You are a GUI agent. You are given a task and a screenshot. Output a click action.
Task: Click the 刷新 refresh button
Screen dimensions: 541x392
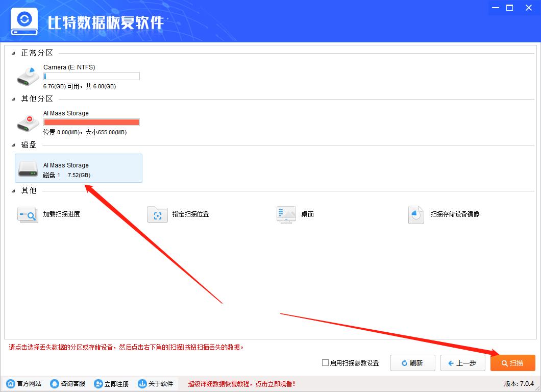pos(412,363)
